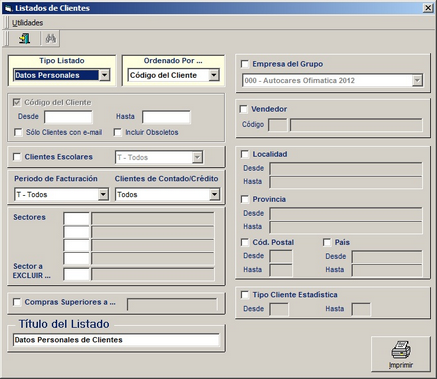The image size is (437, 379).
Task: Enable Sólo Clientes con e-mail
Action: click(x=18, y=132)
